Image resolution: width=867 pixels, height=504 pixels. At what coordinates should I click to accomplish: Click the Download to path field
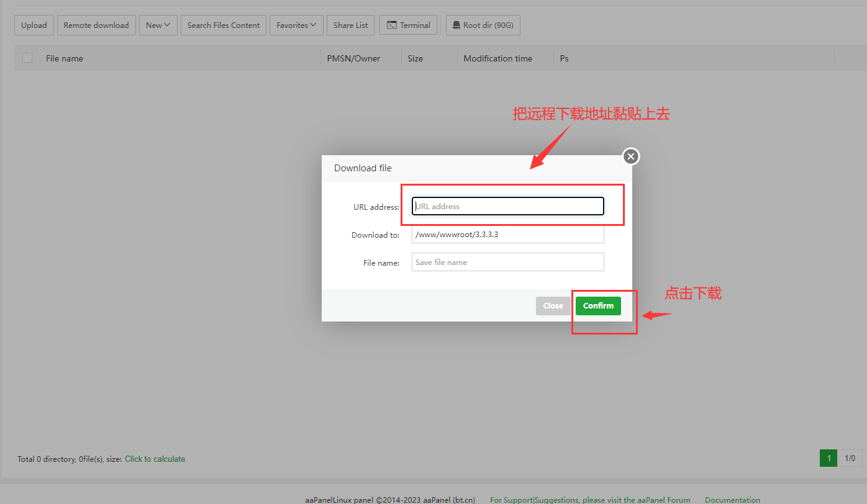(x=507, y=234)
